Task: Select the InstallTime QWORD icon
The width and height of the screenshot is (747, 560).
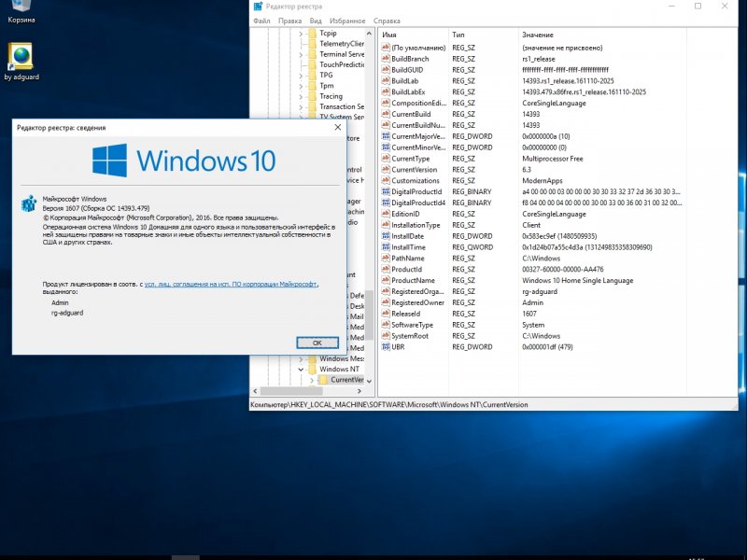Action: click(x=386, y=246)
